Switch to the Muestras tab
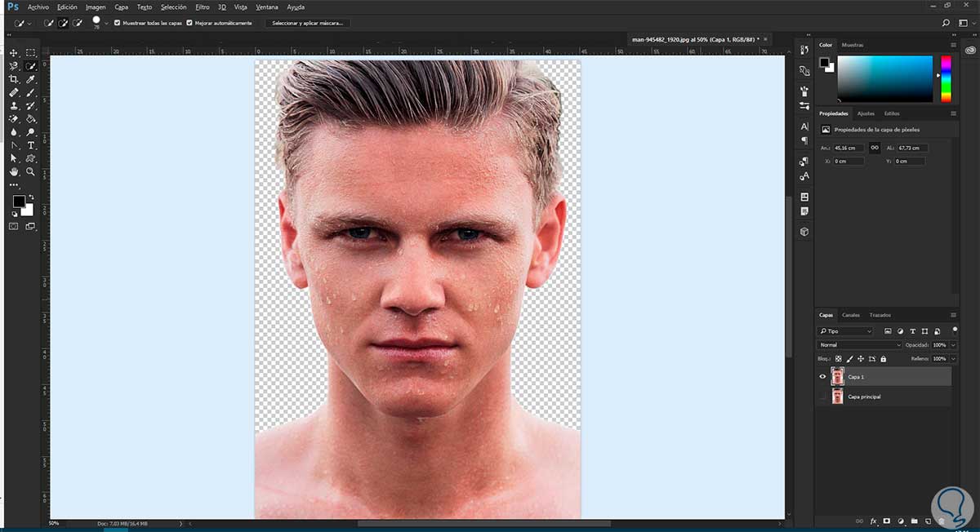The image size is (980, 532). pos(852,45)
